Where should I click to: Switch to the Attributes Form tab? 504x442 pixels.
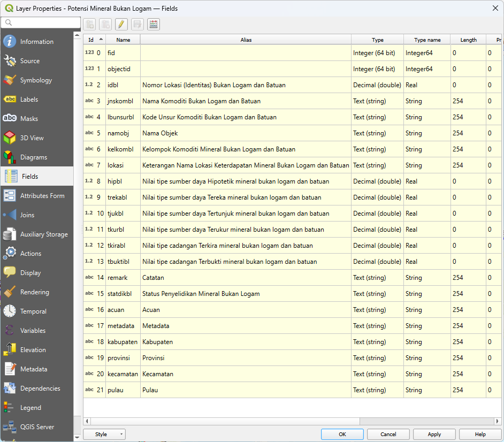[42, 196]
